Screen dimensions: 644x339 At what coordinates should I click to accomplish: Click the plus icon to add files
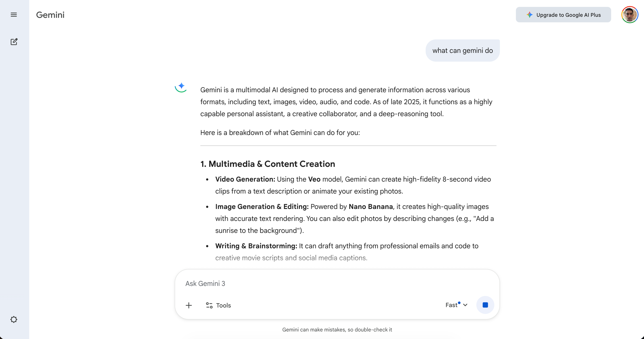pos(189,305)
